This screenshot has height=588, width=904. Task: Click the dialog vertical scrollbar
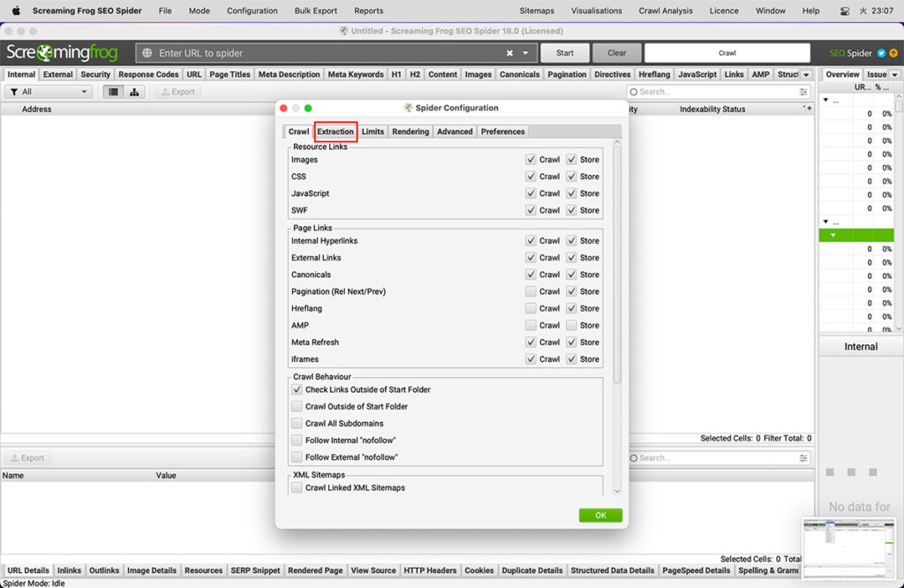(x=617, y=265)
